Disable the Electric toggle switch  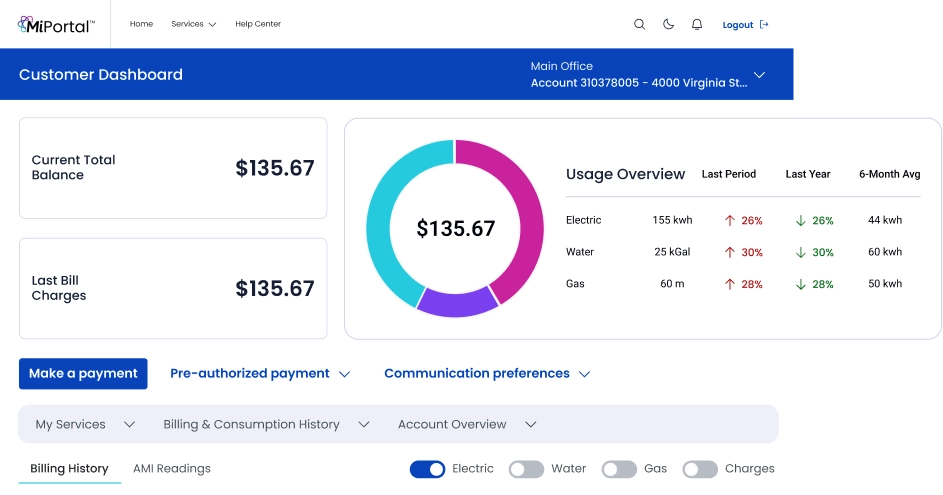tap(427, 469)
